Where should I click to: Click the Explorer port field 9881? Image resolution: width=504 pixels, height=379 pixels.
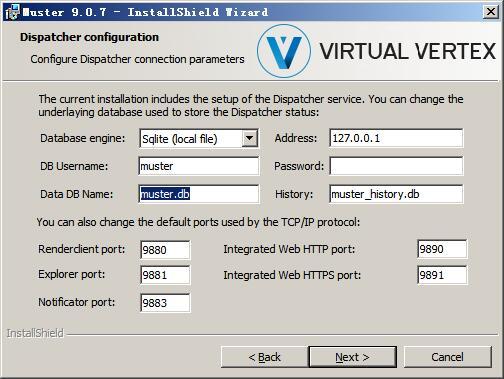(165, 275)
